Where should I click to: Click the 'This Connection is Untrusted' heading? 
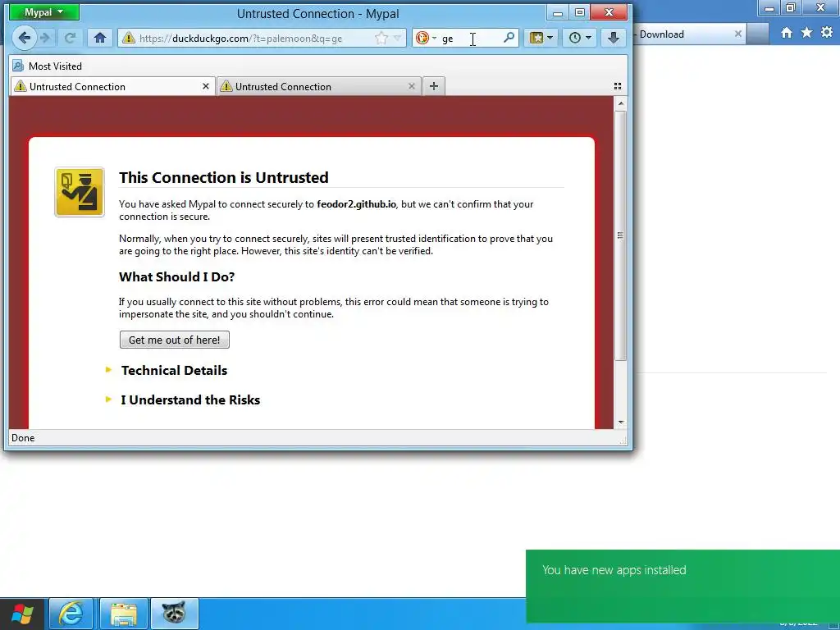223,177
